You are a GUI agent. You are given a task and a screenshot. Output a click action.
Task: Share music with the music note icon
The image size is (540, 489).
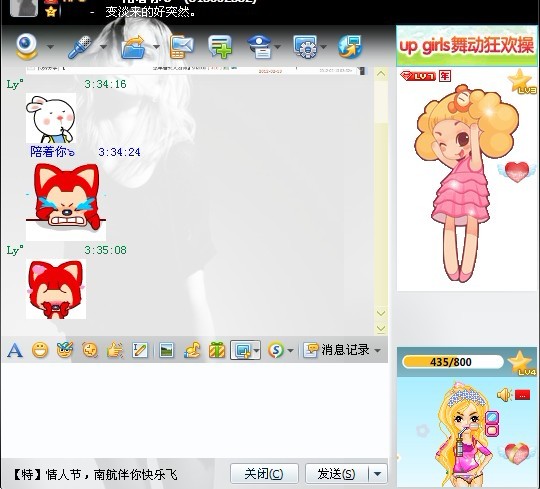[x=192, y=350]
